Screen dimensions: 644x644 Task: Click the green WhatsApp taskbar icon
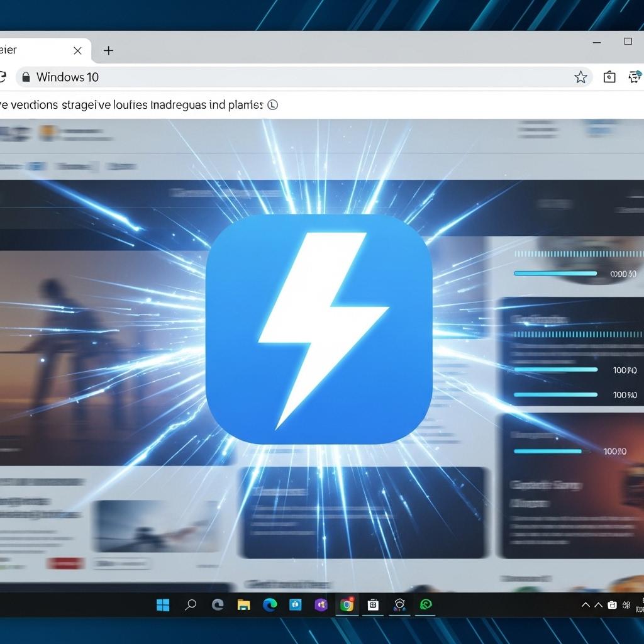point(425,605)
